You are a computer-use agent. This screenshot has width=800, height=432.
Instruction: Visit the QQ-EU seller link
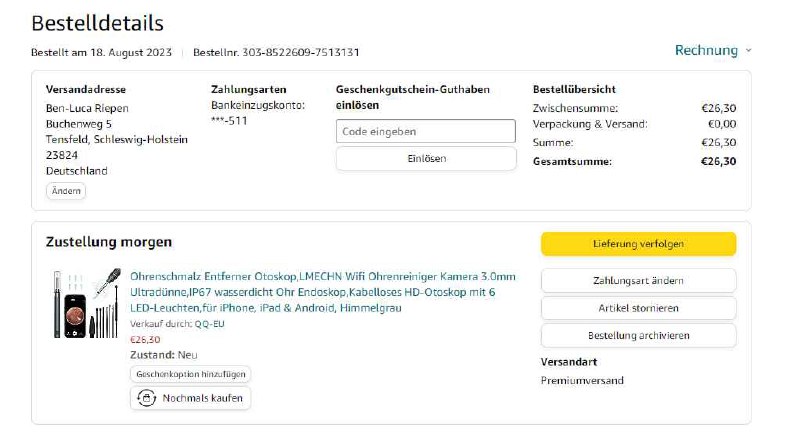[209, 324]
